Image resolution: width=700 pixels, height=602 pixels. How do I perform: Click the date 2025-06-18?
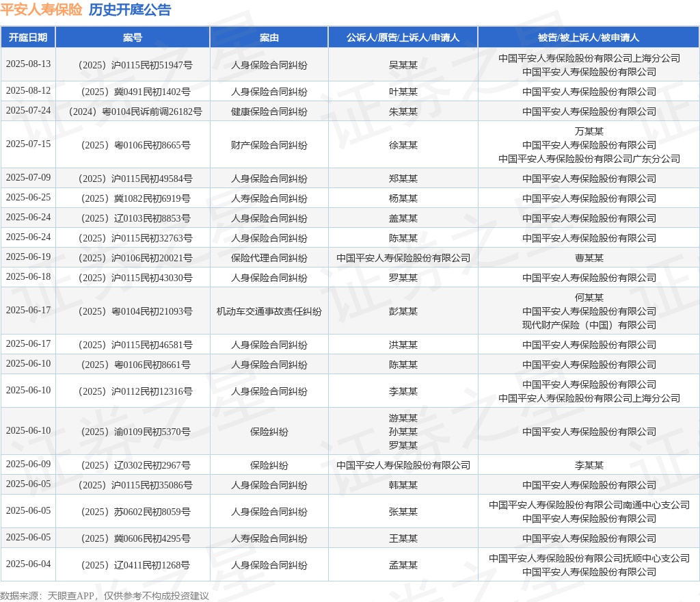28,276
